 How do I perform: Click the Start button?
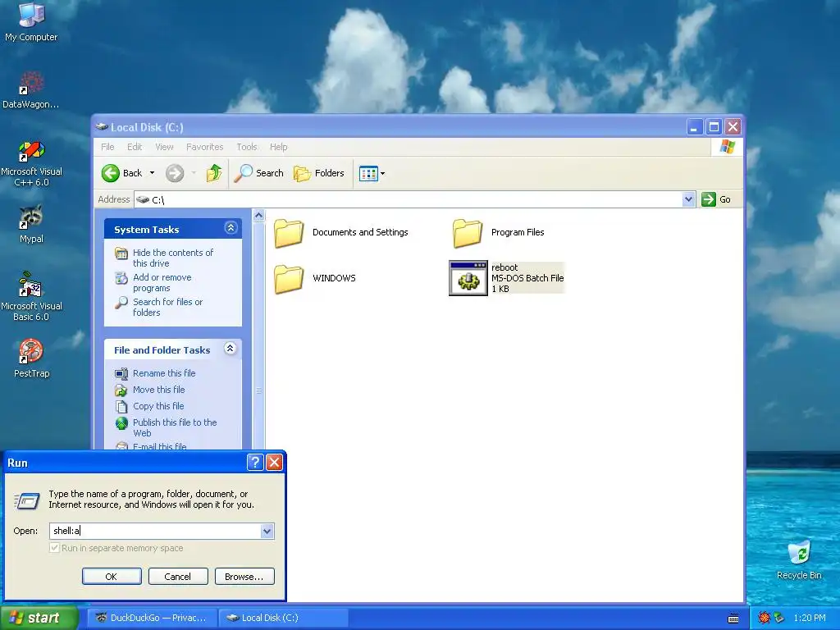pos(39,618)
